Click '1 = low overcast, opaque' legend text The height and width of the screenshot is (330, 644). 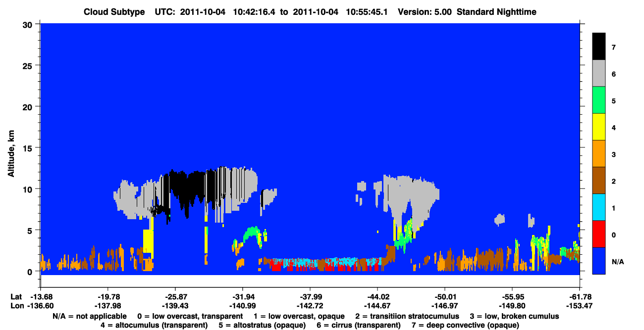tap(299, 316)
